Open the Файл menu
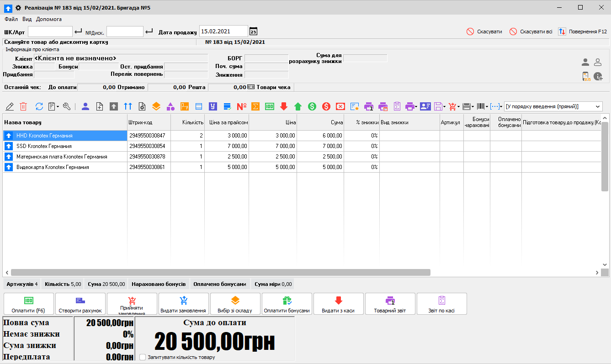This screenshot has height=364, width=611. click(11, 19)
